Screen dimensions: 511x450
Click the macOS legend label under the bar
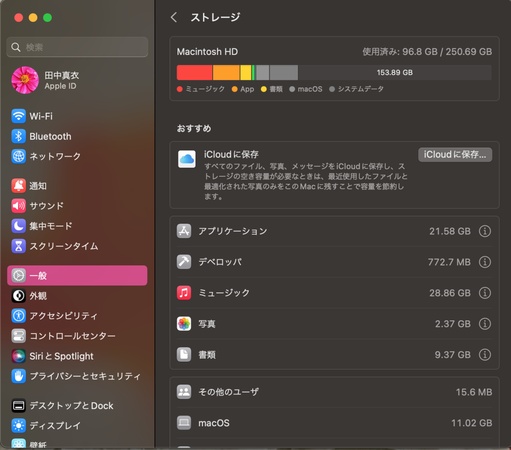310,89
